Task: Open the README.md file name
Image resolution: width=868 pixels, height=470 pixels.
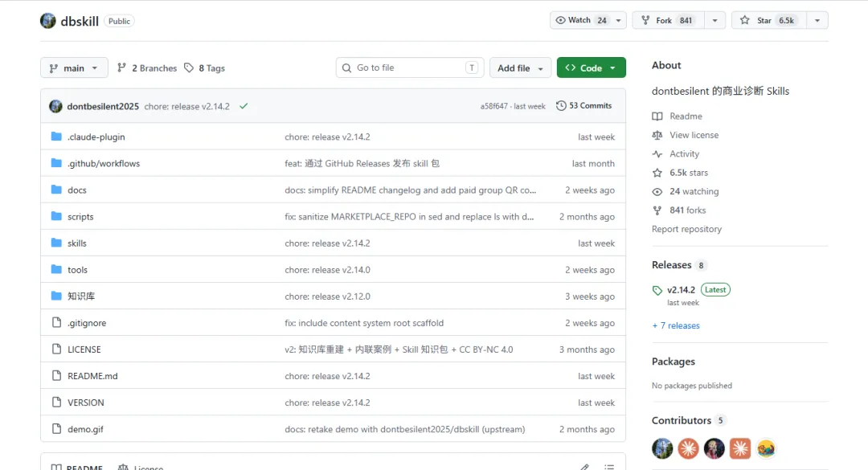Action: point(92,376)
